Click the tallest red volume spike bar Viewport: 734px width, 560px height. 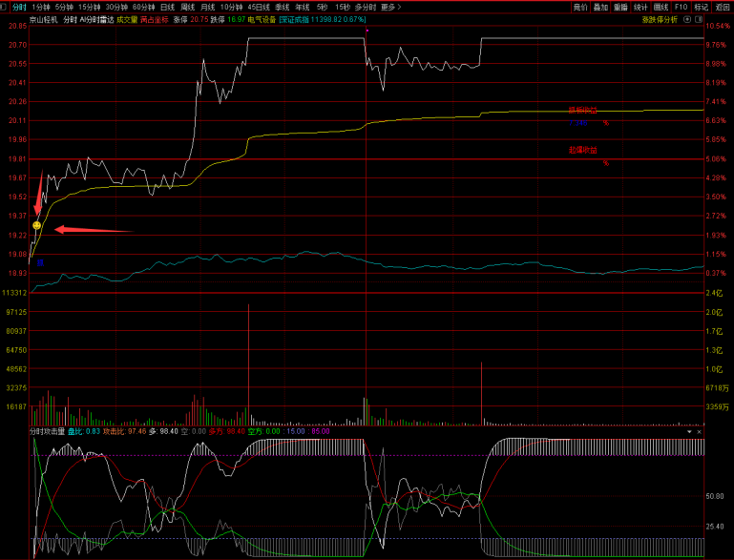(248, 364)
